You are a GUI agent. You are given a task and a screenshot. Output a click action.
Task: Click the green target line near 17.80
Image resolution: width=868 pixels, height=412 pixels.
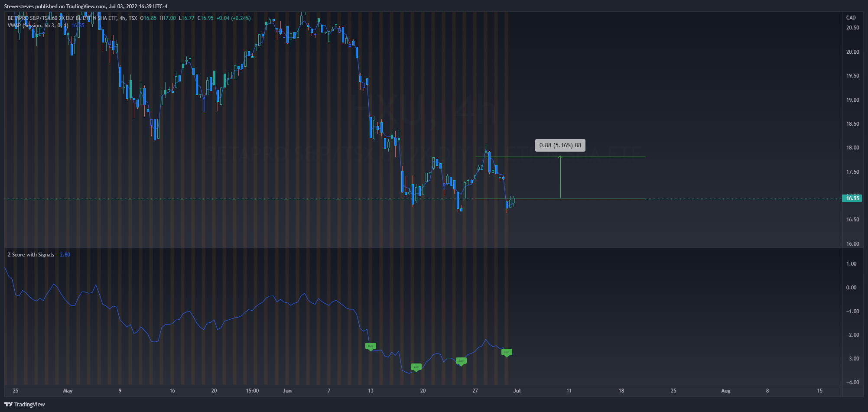coord(560,156)
